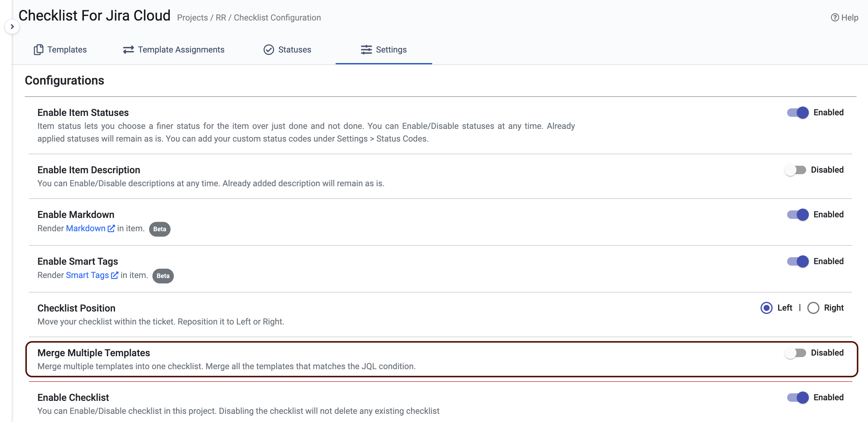
Task: Switch to the Statuses tab
Action: (294, 50)
